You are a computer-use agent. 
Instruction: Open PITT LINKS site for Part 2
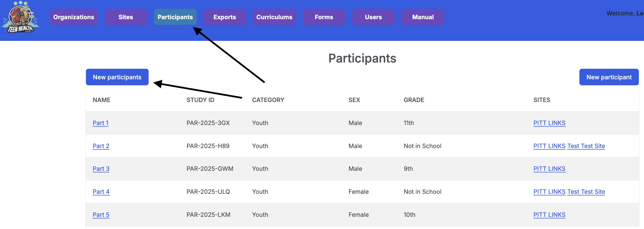click(549, 146)
